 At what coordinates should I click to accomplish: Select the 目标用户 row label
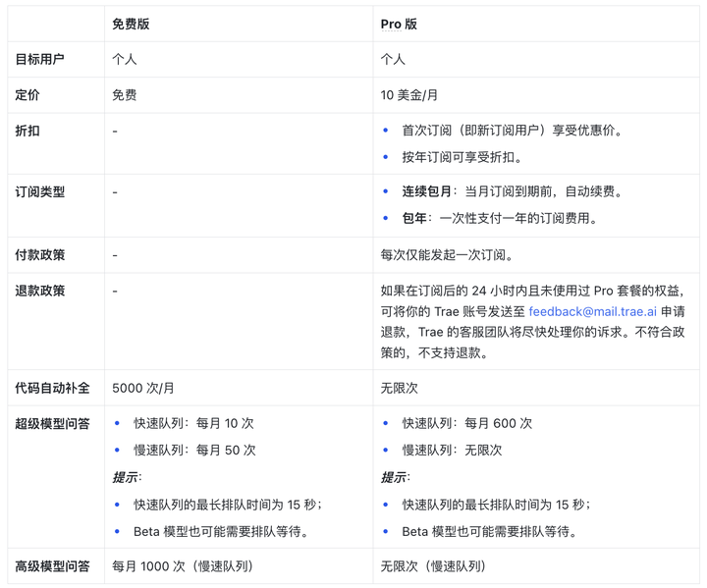[x=40, y=59]
